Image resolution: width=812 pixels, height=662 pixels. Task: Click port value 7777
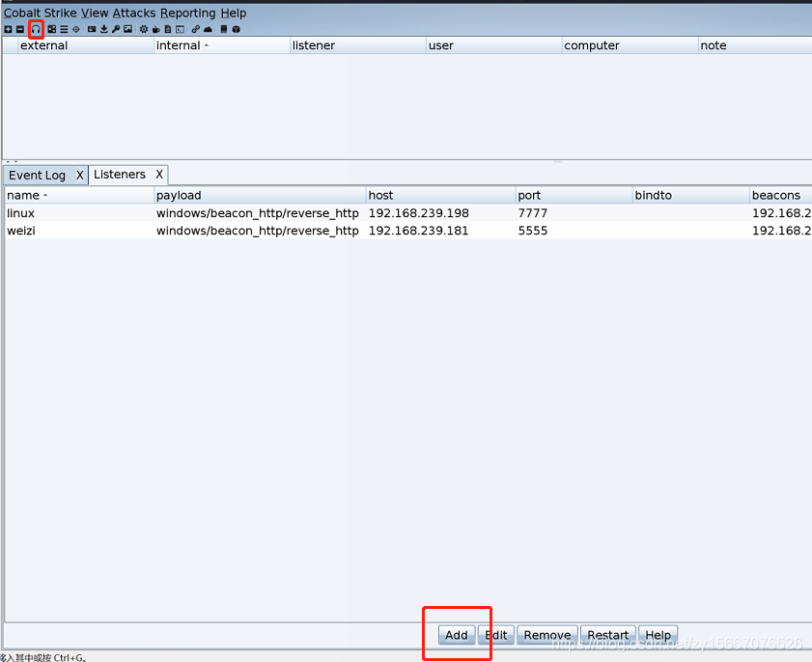(x=532, y=213)
